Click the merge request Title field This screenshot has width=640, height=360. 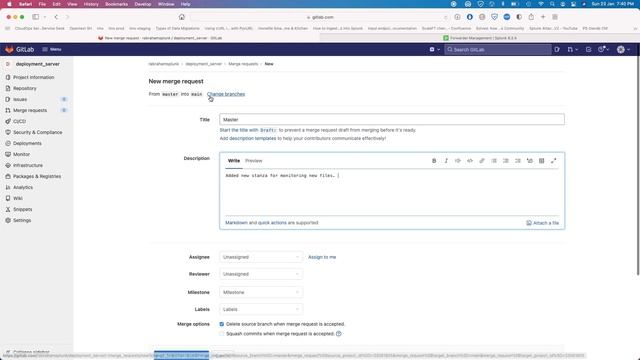click(x=392, y=120)
